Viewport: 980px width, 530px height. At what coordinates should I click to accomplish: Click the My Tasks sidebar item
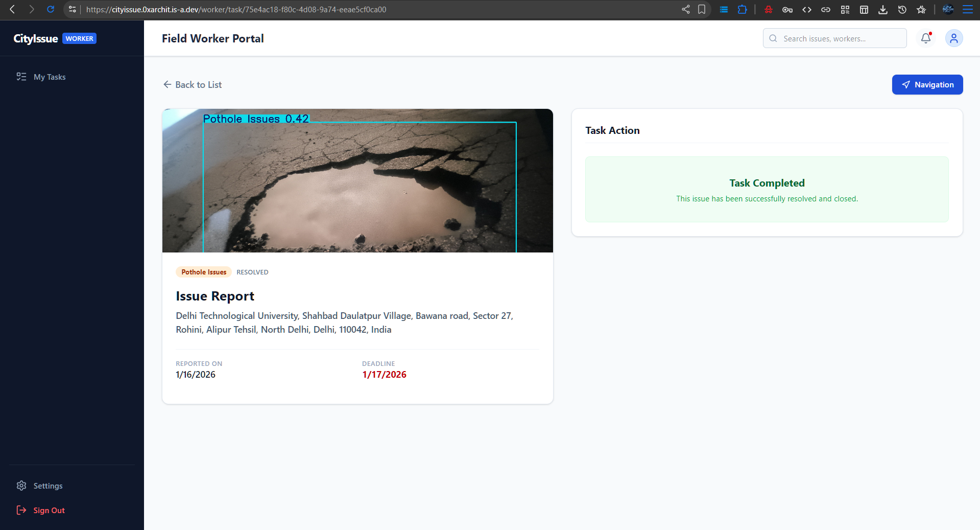(50, 77)
